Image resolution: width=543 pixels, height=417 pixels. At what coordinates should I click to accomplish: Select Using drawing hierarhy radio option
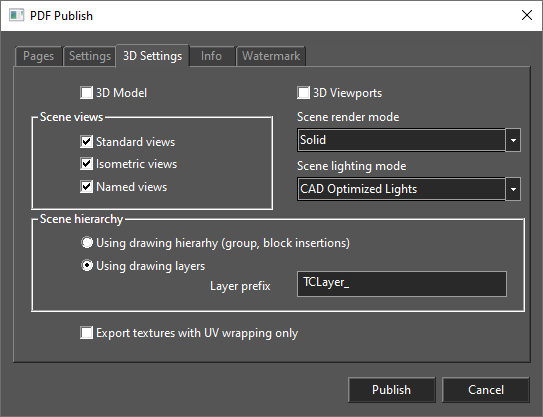(87, 243)
